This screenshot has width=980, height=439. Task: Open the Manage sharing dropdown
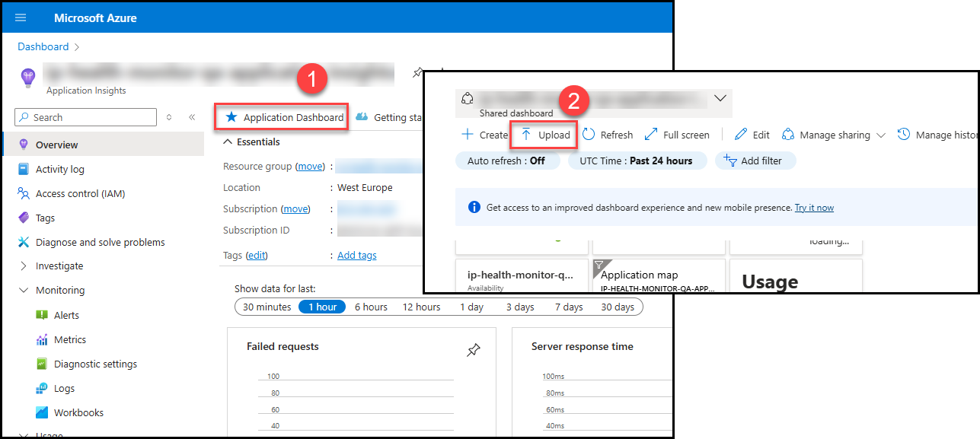834,135
